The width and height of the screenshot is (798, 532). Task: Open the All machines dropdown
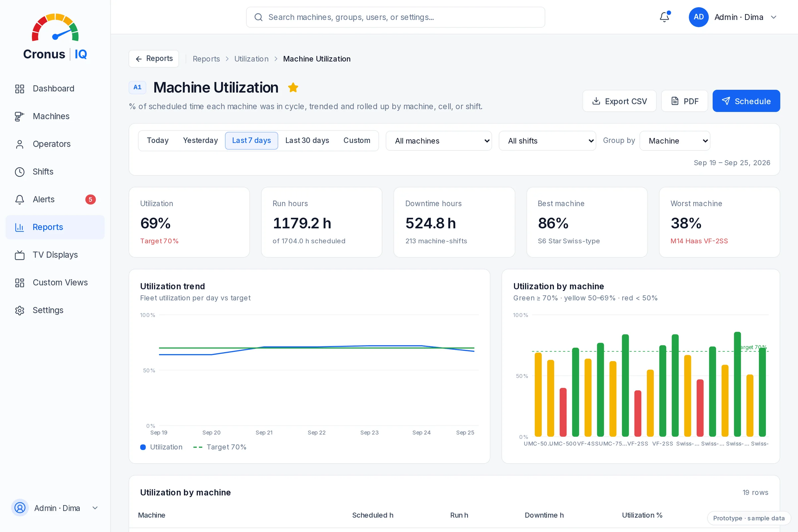point(439,141)
